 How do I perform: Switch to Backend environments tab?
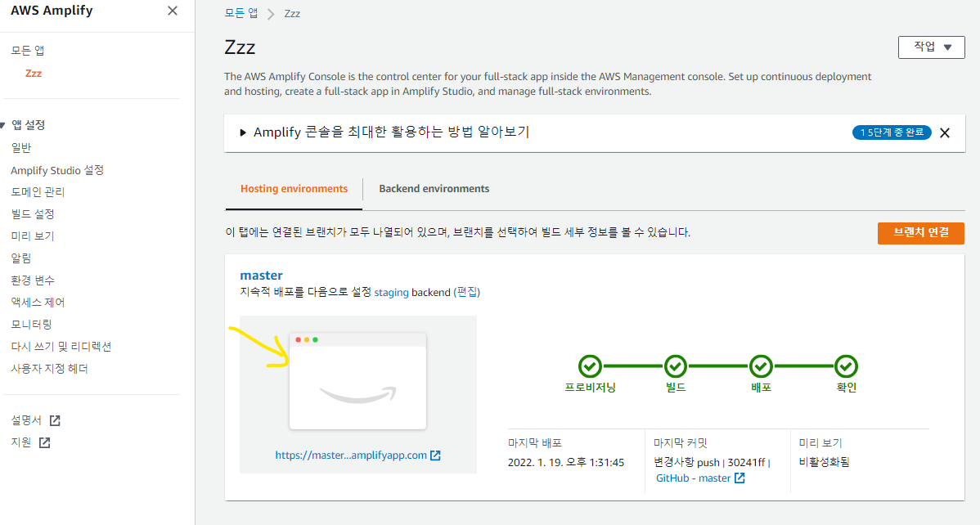tap(434, 189)
